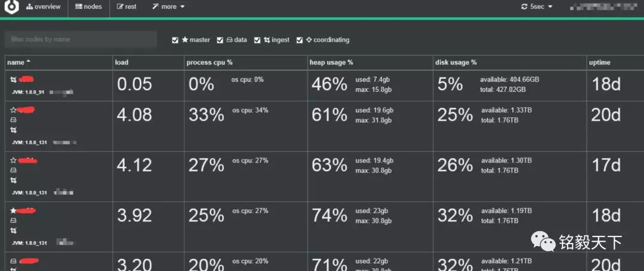Screen dimensions: 644x271
Task: Expand the 5sec refresh interval dropdown
Action: (537, 7)
